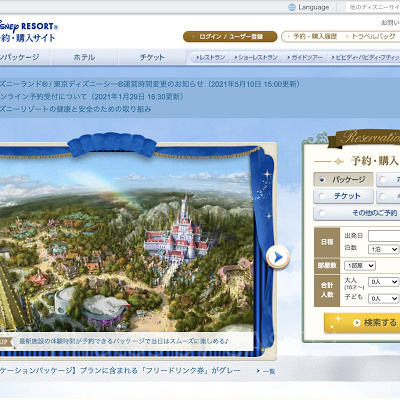Open the 子ども 0人 dropdown
400x400 pixels.
(x=383, y=298)
